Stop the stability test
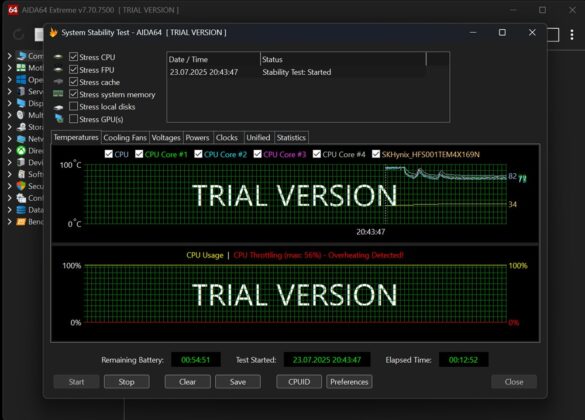Screen dimensions: 585x420 [126, 382]
